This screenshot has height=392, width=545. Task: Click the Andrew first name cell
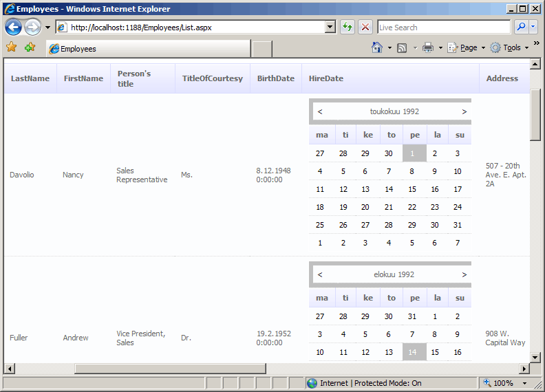click(x=76, y=338)
